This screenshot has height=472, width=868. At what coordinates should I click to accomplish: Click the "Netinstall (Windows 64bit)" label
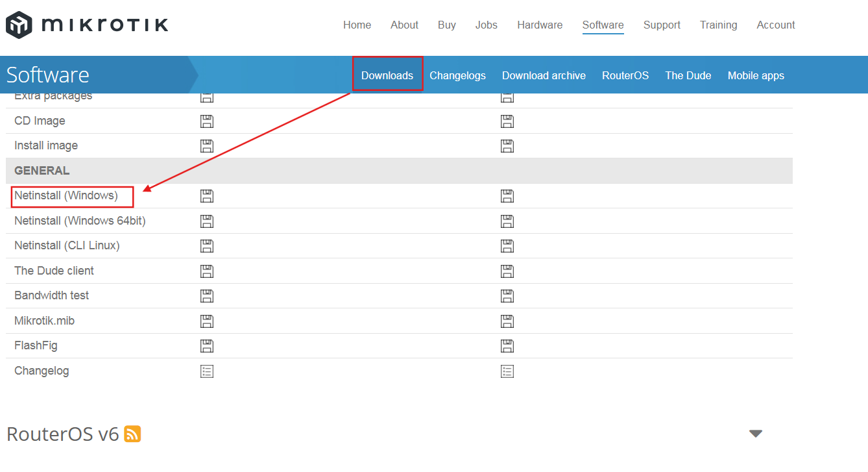tap(80, 221)
